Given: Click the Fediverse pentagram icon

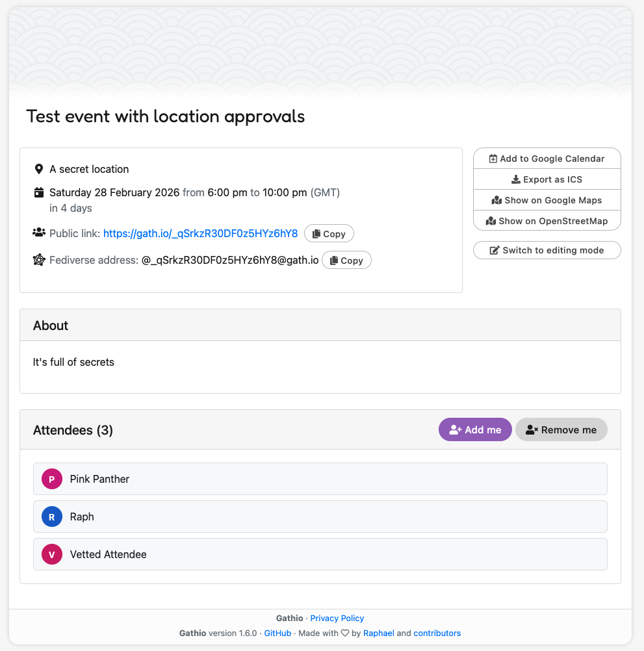Looking at the screenshot, I should (x=39, y=260).
